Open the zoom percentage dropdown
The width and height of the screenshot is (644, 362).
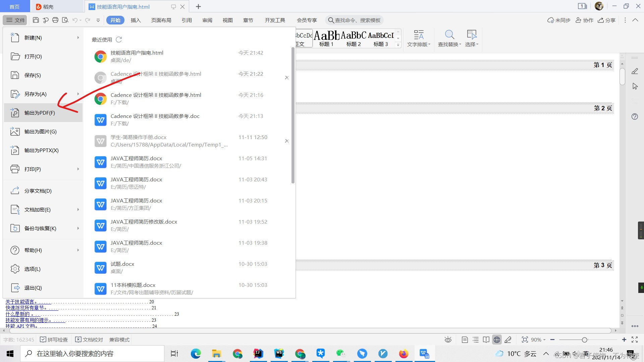pyautogui.click(x=538, y=340)
